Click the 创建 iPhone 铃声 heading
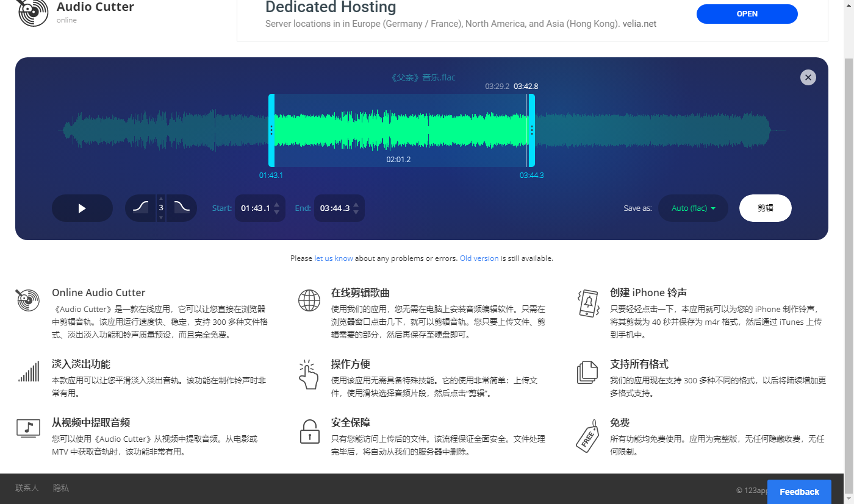The image size is (854, 504). (x=648, y=293)
